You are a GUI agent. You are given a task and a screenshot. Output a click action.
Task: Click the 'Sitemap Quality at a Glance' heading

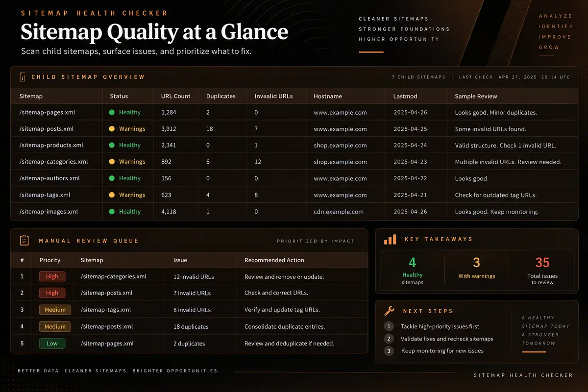(x=154, y=32)
